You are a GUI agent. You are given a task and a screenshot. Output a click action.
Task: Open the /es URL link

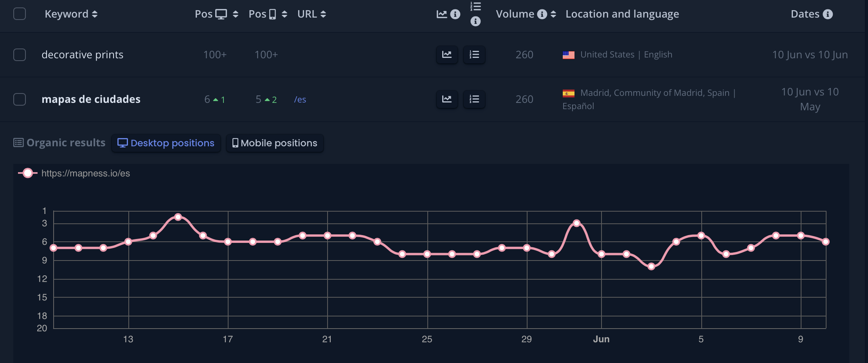300,100
